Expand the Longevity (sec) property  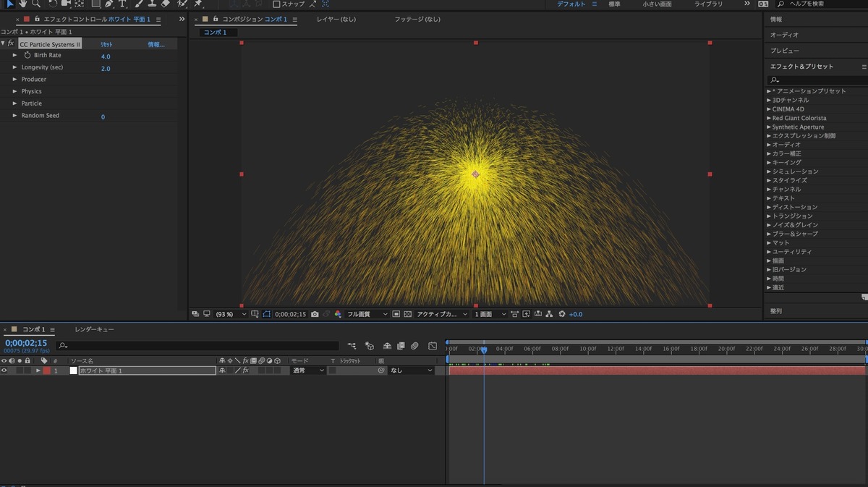click(14, 67)
